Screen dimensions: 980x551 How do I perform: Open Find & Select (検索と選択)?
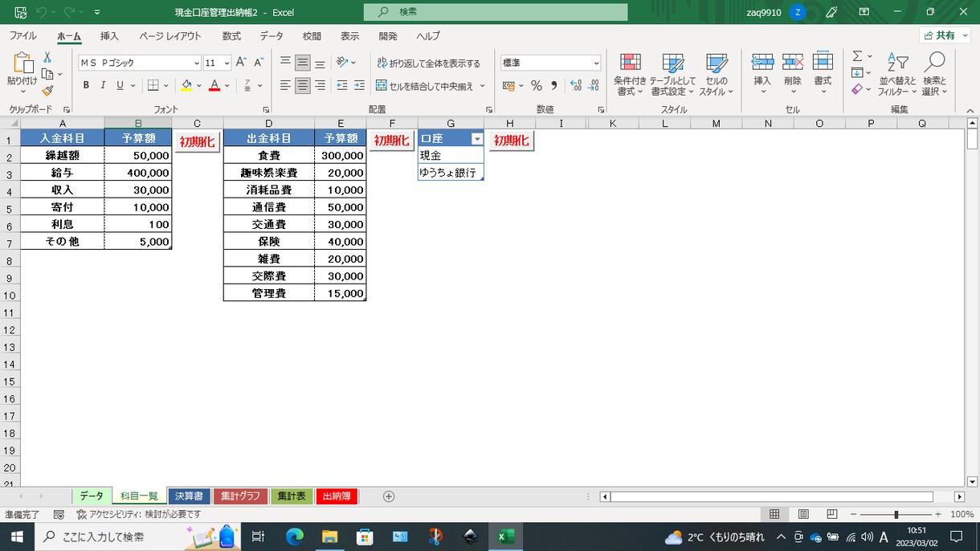(934, 75)
